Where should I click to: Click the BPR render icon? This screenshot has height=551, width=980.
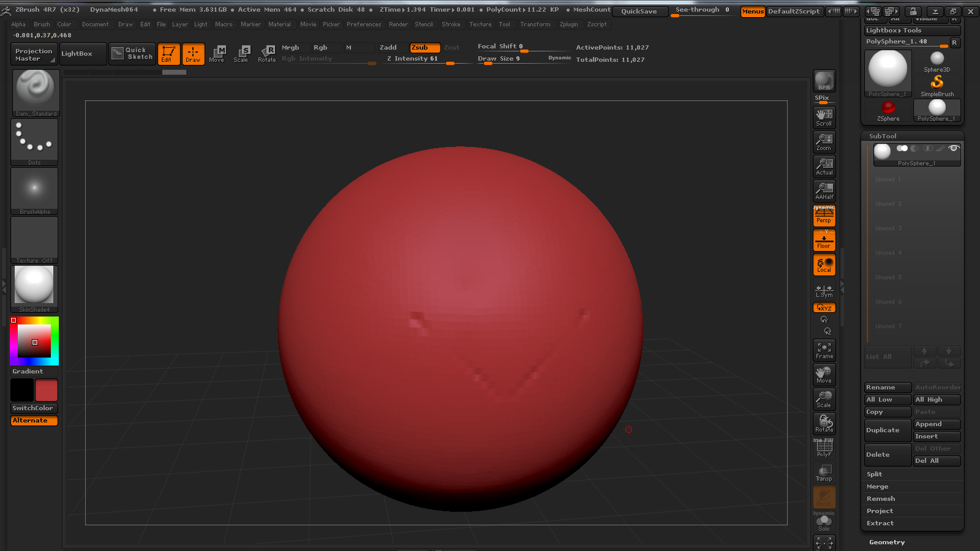pyautogui.click(x=824, y=81)
